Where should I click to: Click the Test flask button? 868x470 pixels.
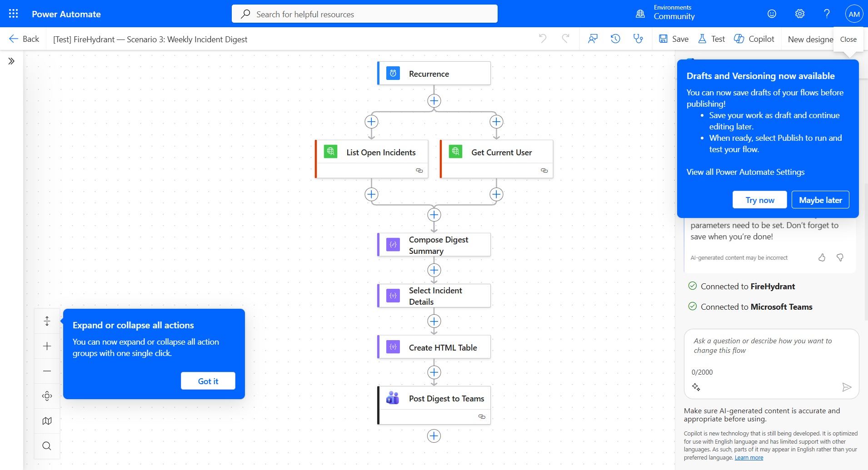click(712, 39)
